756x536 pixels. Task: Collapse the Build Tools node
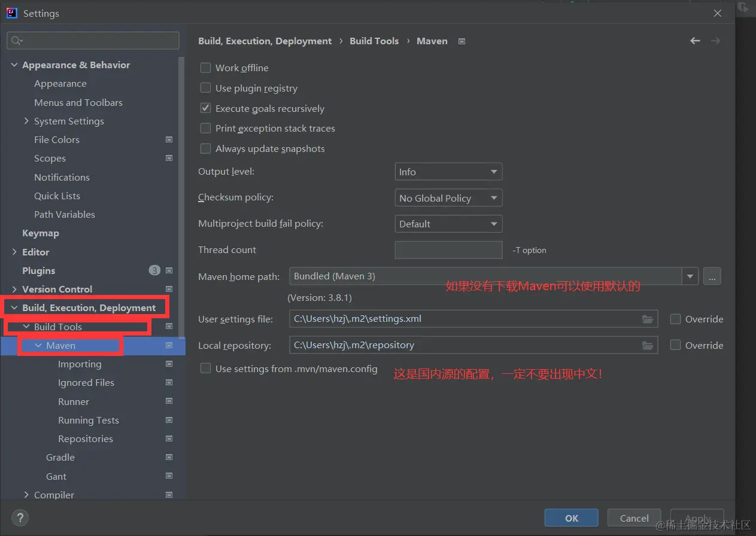[x=26, y=327]
